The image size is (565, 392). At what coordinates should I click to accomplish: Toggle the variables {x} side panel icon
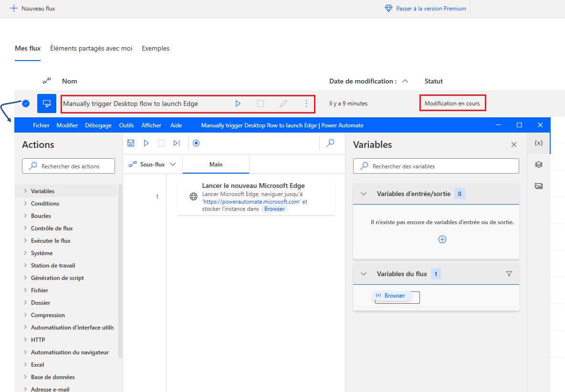pyautogui.click(x=539, y=143)
